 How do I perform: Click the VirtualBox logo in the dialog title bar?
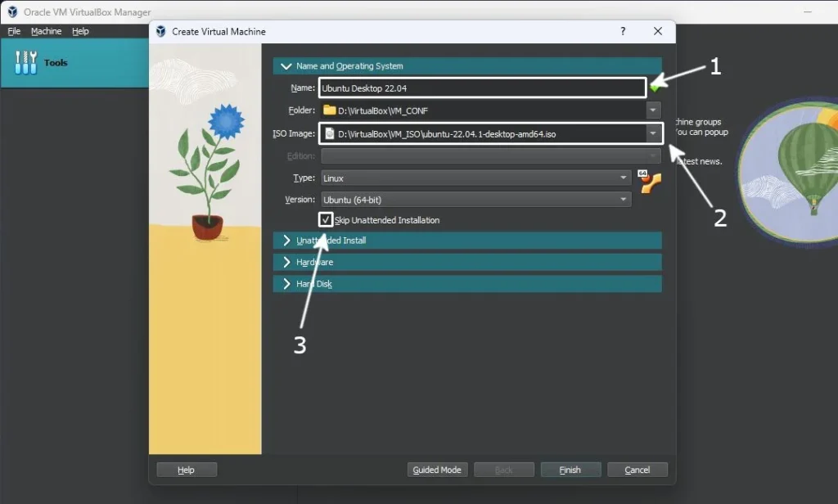point(160,32)
